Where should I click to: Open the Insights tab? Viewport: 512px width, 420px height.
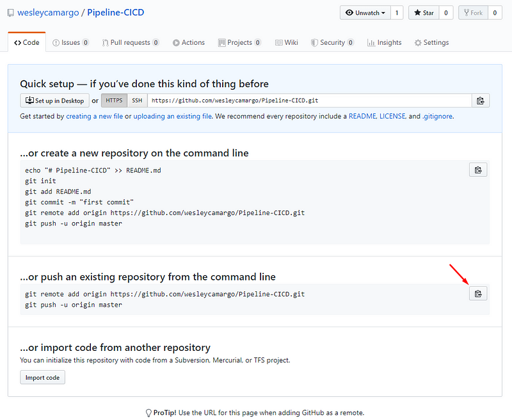[385, 43]
